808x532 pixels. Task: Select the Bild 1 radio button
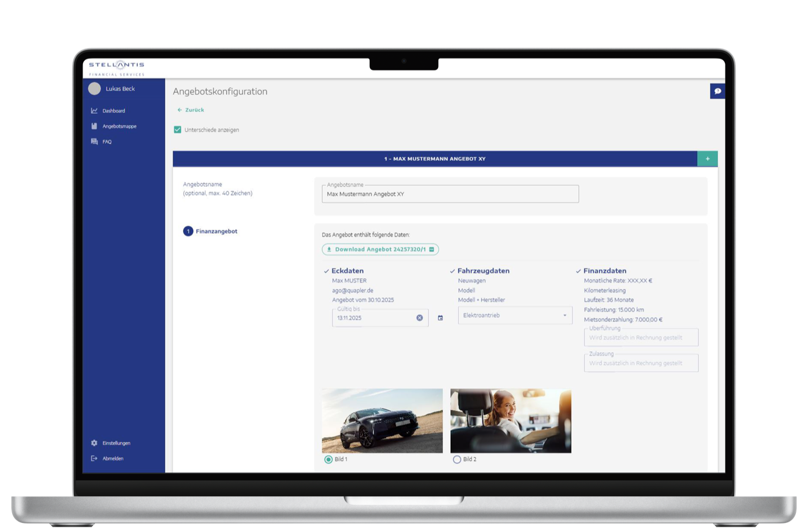328,460
